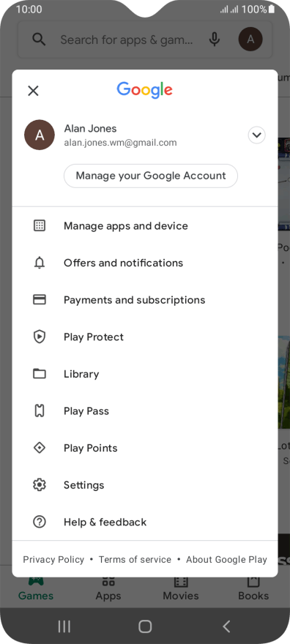Open the Manage apps and device grid icon

tap(40, 225)
